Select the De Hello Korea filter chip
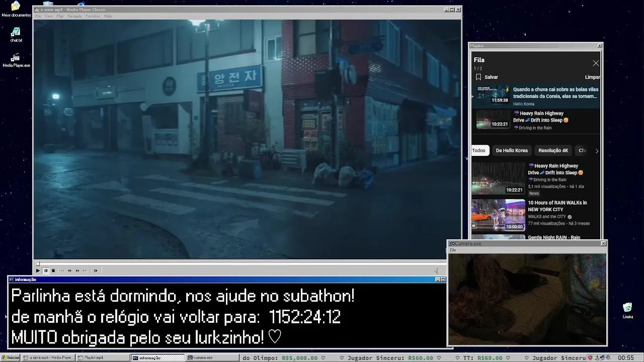The image size is (644, 362). pos(512,150)
